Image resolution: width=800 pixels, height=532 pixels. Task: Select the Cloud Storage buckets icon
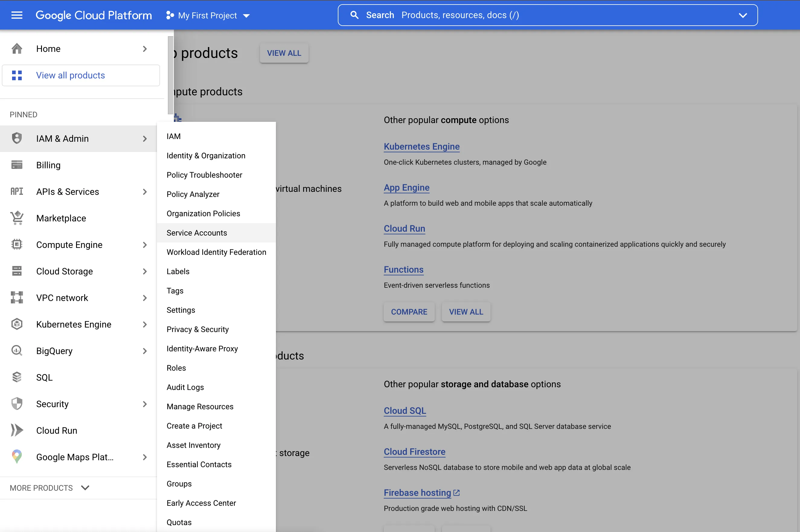click(17, 271)
